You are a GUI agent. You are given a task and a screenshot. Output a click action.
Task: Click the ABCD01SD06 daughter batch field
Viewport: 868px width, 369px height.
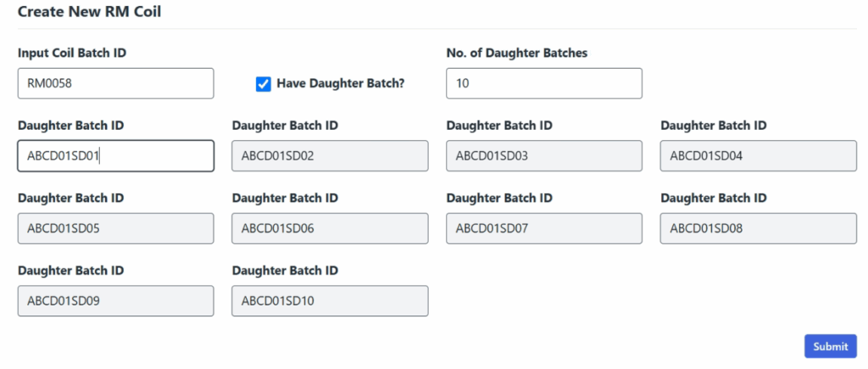[x=329, y=228]
